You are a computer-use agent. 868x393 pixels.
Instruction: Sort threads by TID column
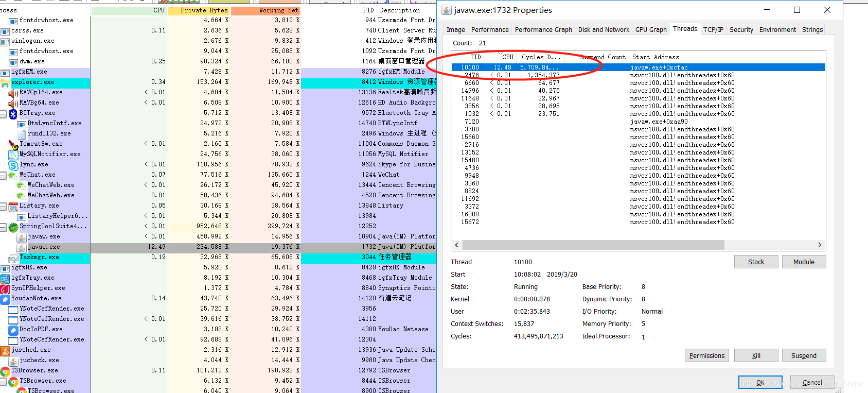click(x=468, y=57)
